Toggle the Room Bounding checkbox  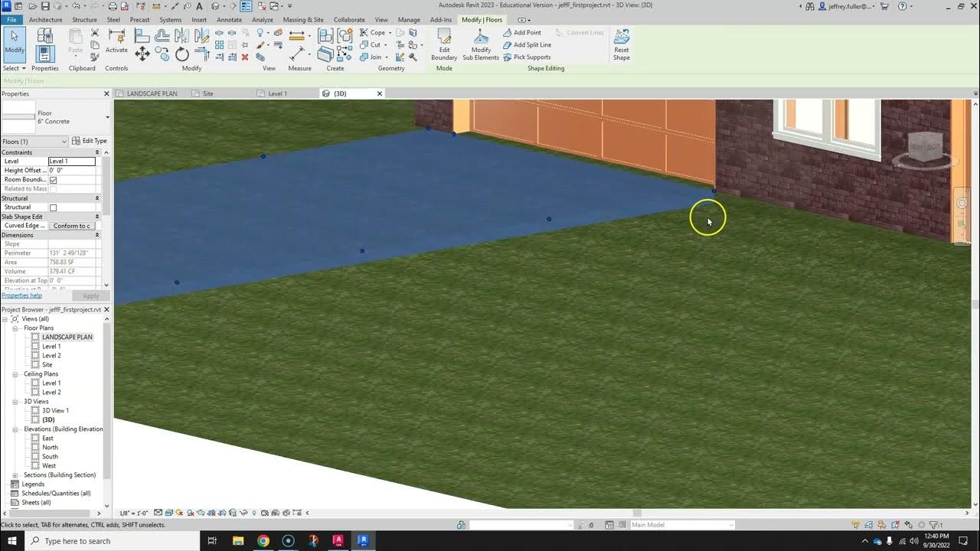53,180
